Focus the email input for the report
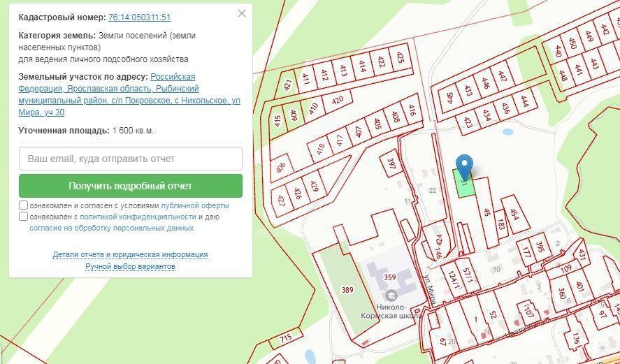The width and height of the screenshot is (620, 364). pyautogui.click(x=131, y=159)
